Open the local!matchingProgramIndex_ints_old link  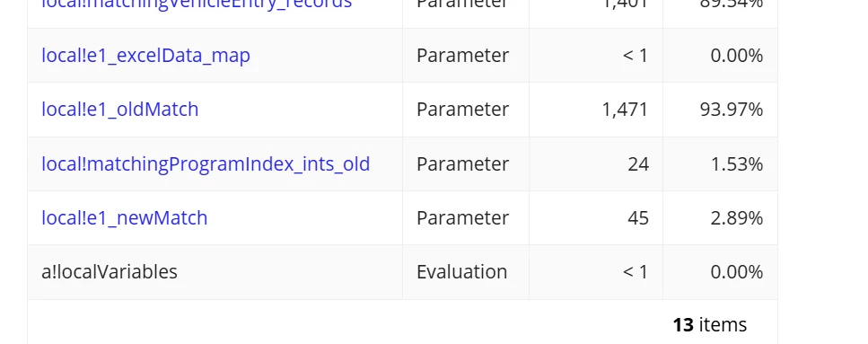point(206,164)
